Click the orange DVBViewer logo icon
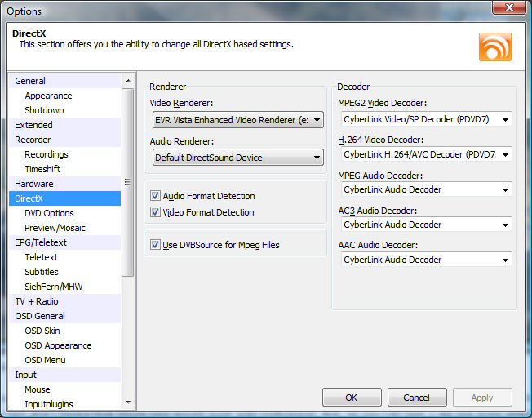The image size is (532, 418). 495,47
